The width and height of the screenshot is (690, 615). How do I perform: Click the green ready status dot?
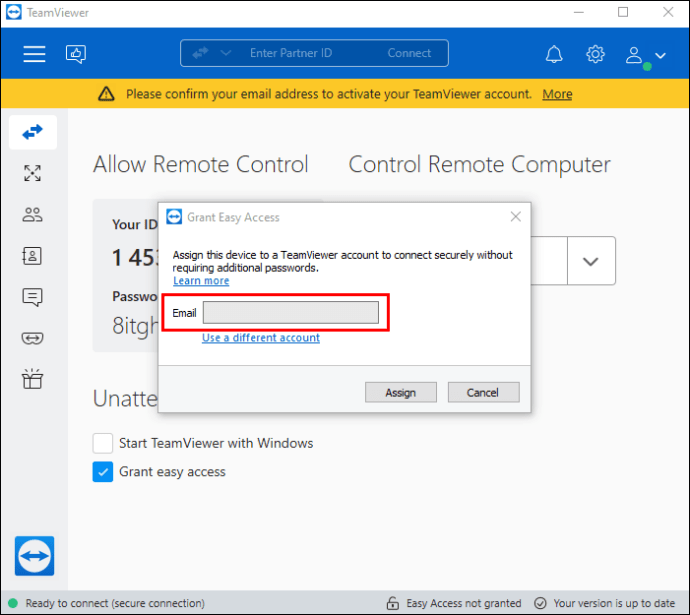(13, 603)
